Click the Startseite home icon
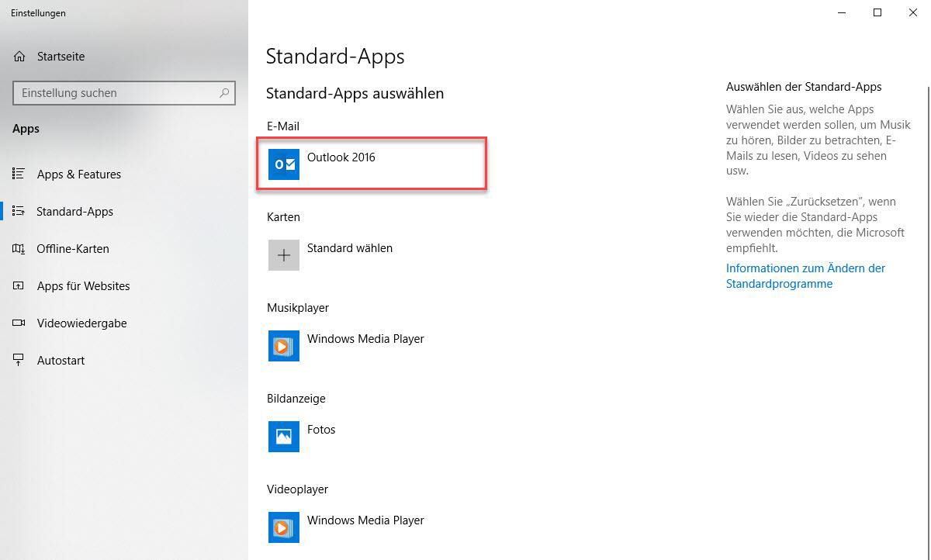931x560 pixels. click(x=19, y=57)
